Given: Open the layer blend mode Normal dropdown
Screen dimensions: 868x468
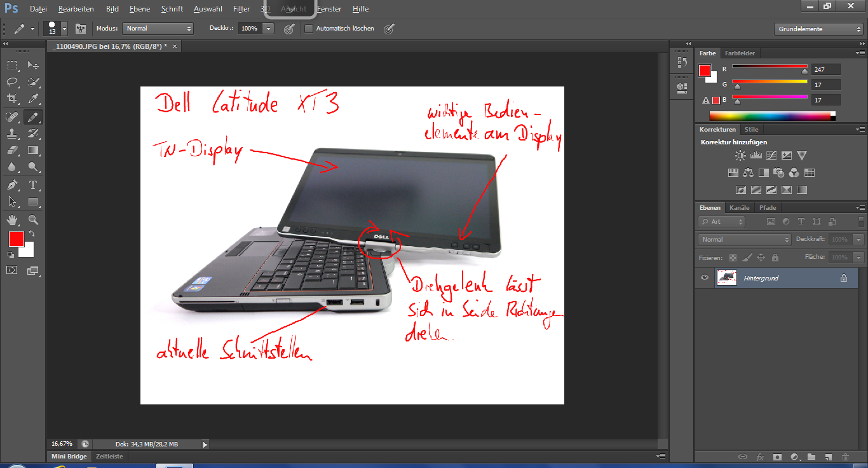Looking at the screenshot, I should point(745,240).
